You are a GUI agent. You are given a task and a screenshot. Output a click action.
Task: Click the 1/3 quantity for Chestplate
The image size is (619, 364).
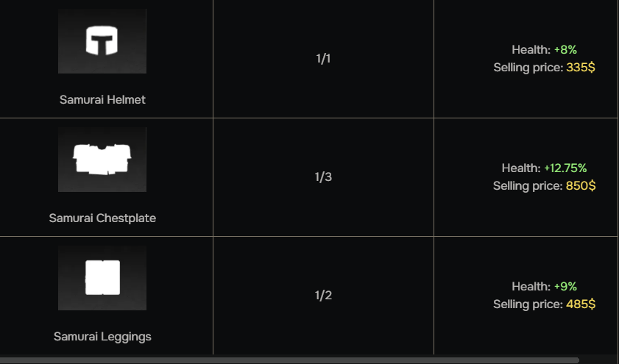tap(323, 177)
